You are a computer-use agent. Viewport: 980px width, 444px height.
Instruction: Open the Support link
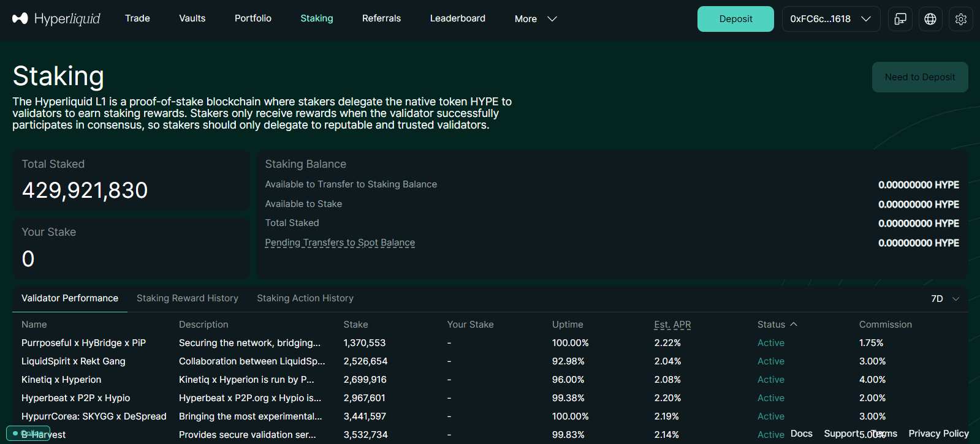(842, 434)
